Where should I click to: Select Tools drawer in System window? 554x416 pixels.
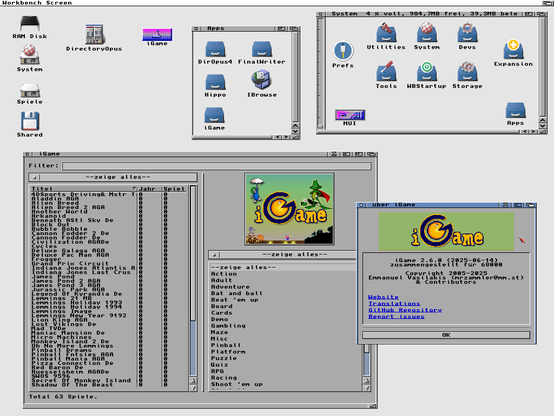coord(386,75)
